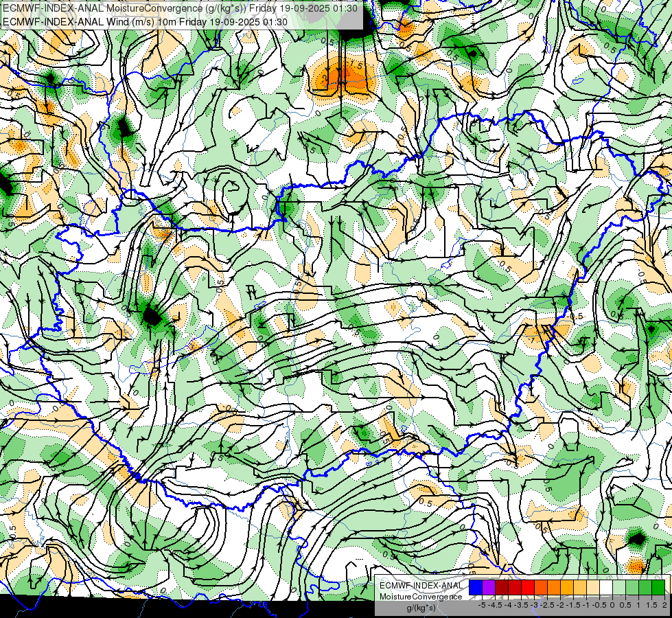Click the blue swatch in the color legend
Image resolution: width=672 pixels, height=618 pixels.
tap(476, 587)
